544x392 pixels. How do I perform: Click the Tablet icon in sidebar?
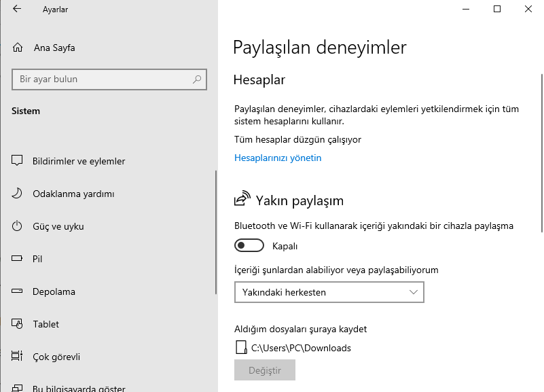coord(18,324)
